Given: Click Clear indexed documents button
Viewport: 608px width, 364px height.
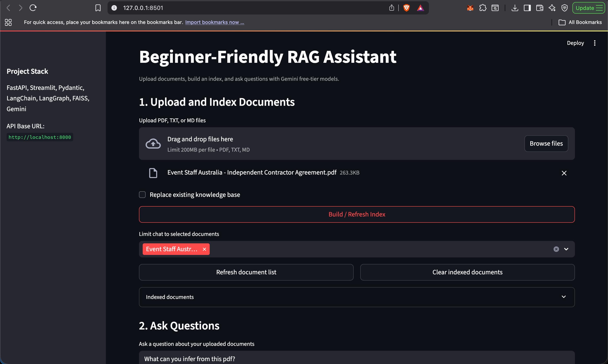Looking at the screenshot, I should [467, 272].
